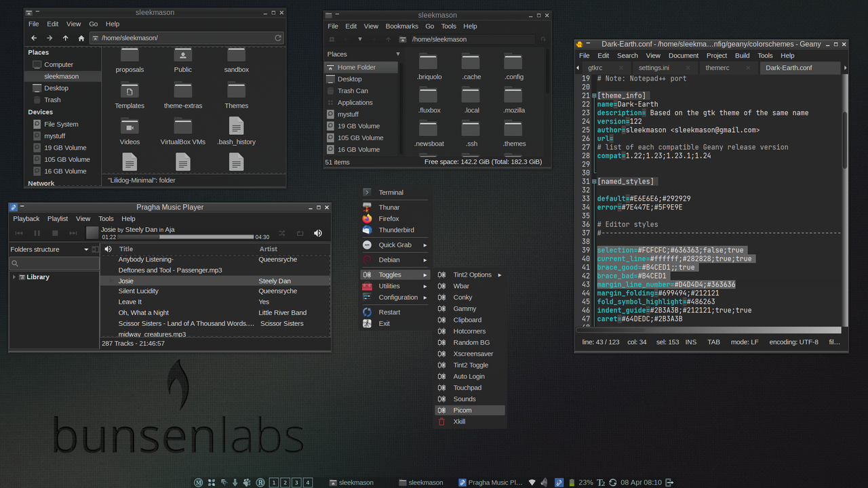The width and height of the screenshot is (868, 488).
Task: Toggle repeat in Pragha Music Player
Action: tap(300, 233)
